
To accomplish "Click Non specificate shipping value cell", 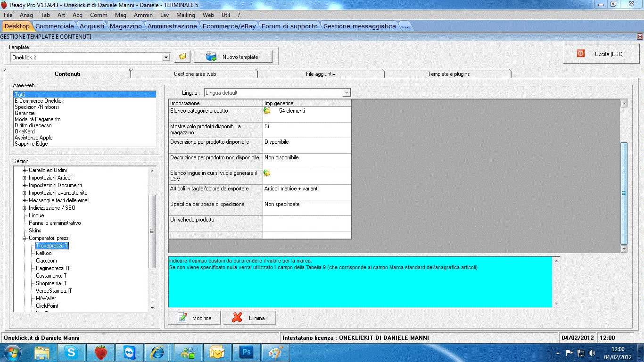I will click(x=307, y=208).
